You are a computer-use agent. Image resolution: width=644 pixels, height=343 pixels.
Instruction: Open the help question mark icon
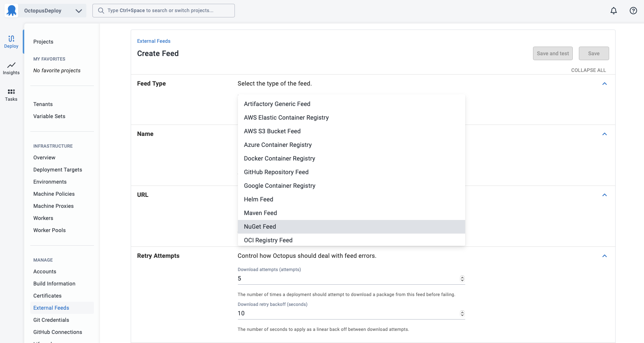[633, 11]
